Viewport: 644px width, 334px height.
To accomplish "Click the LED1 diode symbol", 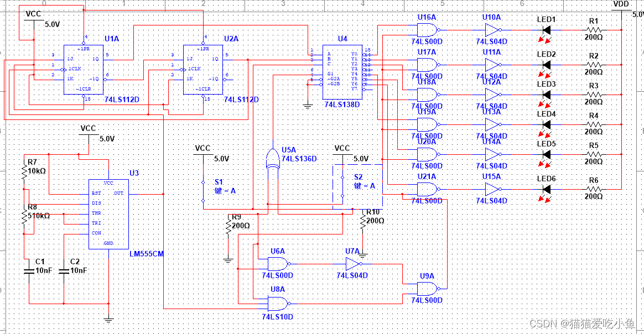I will 546,30.
